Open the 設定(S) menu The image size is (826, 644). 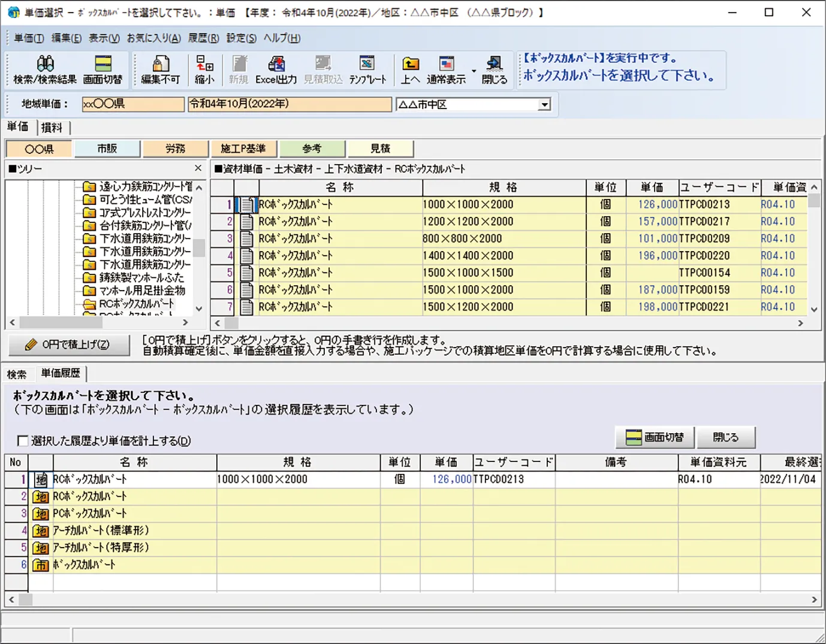click(241, 38)
